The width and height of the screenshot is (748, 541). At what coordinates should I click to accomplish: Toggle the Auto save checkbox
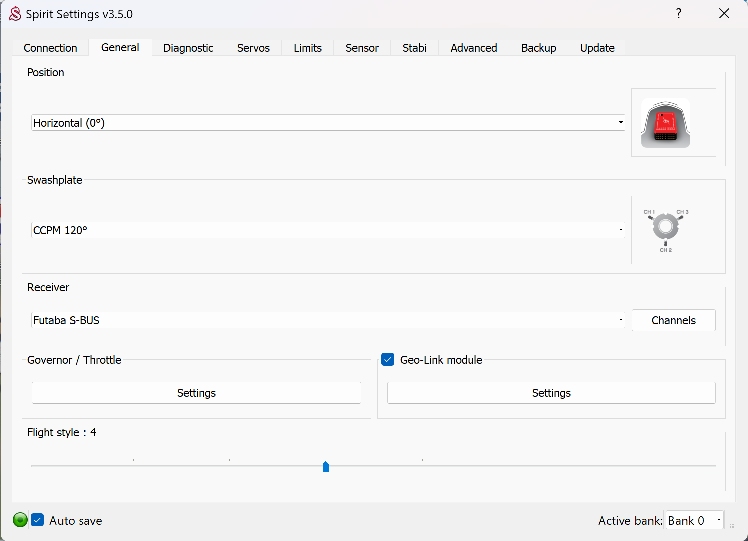click(38, 520)
